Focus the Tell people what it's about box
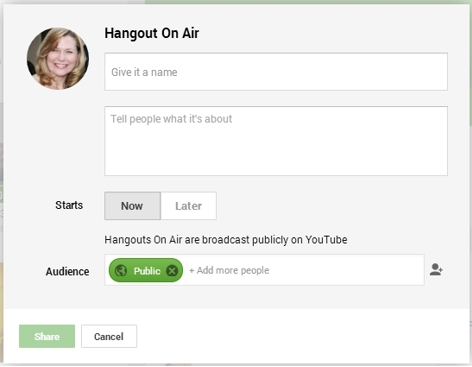This screenshot has height=367, width=472. tap(276, 141)
